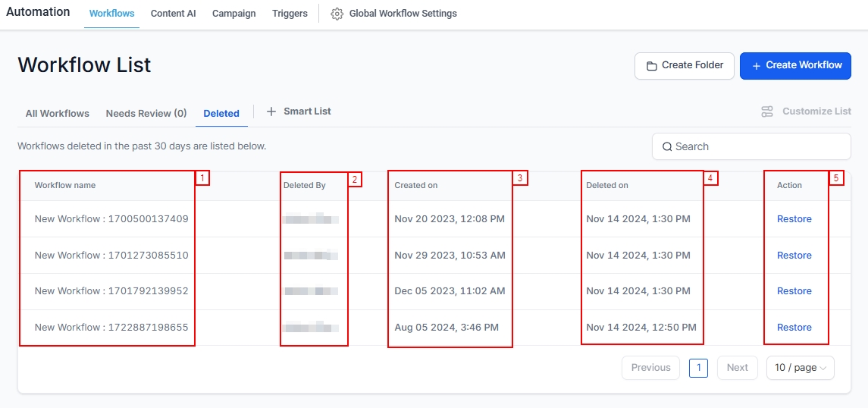Switch to the All Workflows tab
This screenshot has height=408, width=868.
coord(58,114)
